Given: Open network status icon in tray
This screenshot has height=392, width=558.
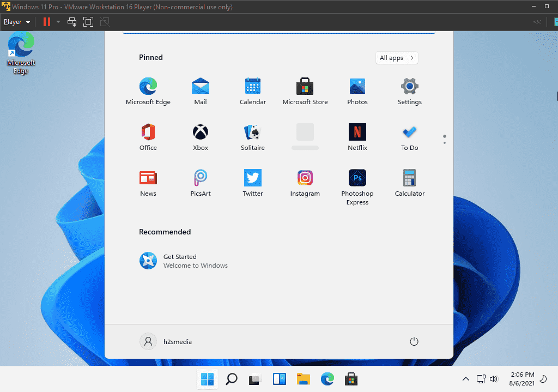Looking at the screenshot, I should pos(481,379).
